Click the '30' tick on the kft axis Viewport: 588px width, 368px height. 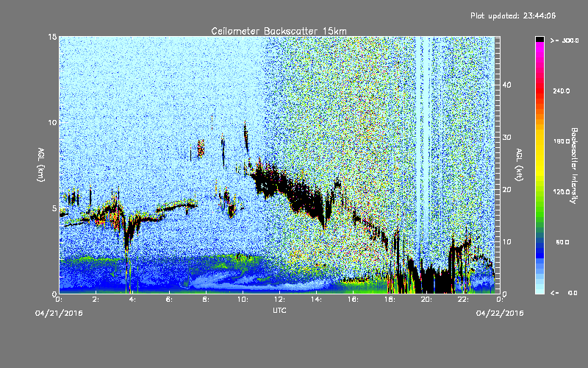point(506,137)
